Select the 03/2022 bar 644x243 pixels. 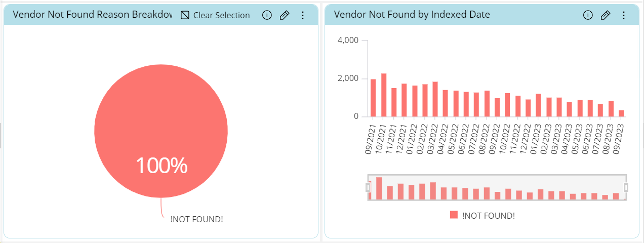pyautogui.click(x=435, y=99)
